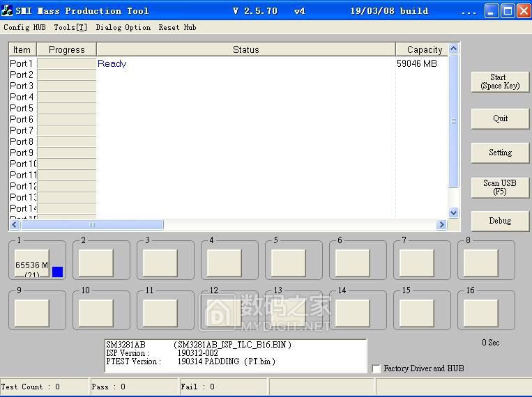Click the horizontal scrollbar thumb
This screenshot has height=397, width=532.
92,224
